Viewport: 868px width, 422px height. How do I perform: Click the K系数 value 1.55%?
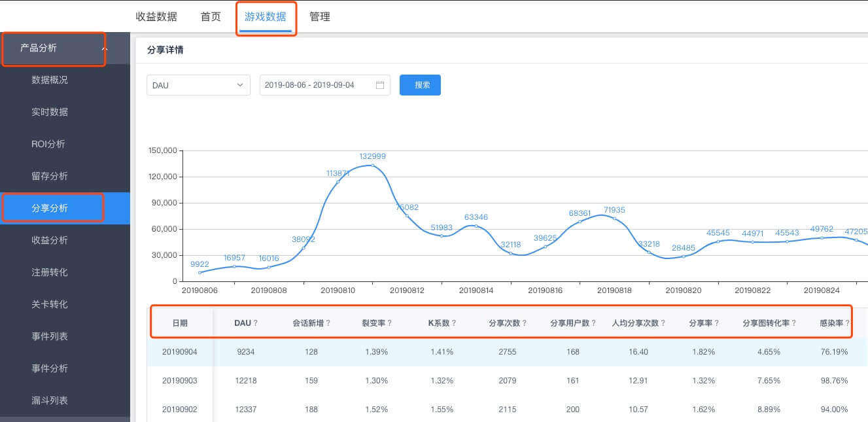pos(442,410)
